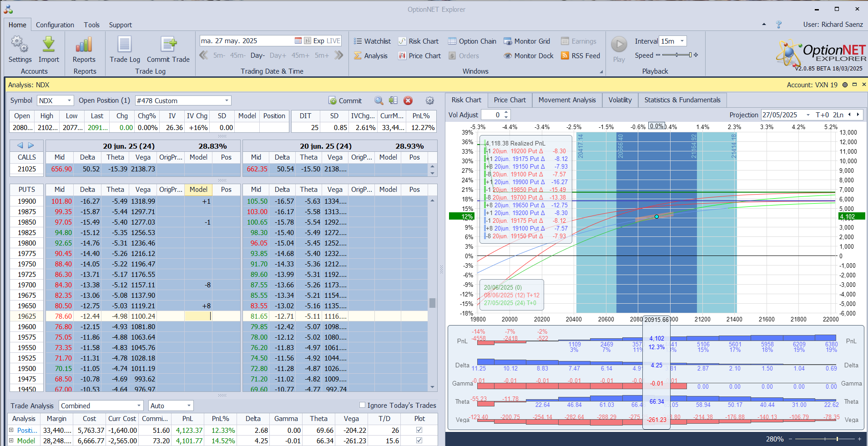Open the Watchlist window
This screenshot has width=868, height=446.
[x=372, y=41]
